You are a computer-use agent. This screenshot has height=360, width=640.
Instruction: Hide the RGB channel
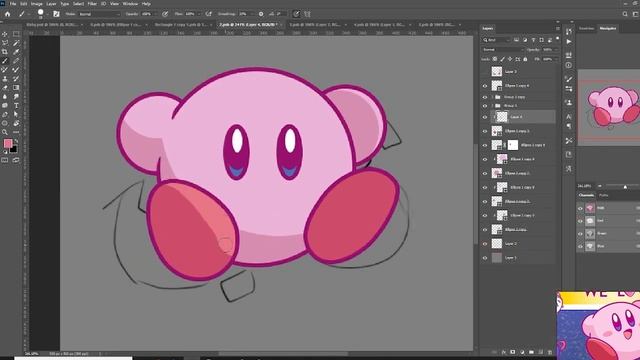580,208
